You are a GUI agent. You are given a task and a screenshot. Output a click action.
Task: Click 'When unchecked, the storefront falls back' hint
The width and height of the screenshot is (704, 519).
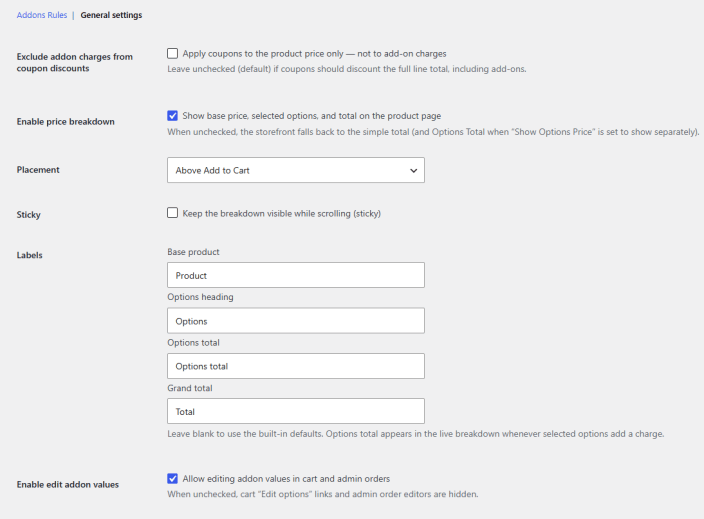click(x=433, y=132)
